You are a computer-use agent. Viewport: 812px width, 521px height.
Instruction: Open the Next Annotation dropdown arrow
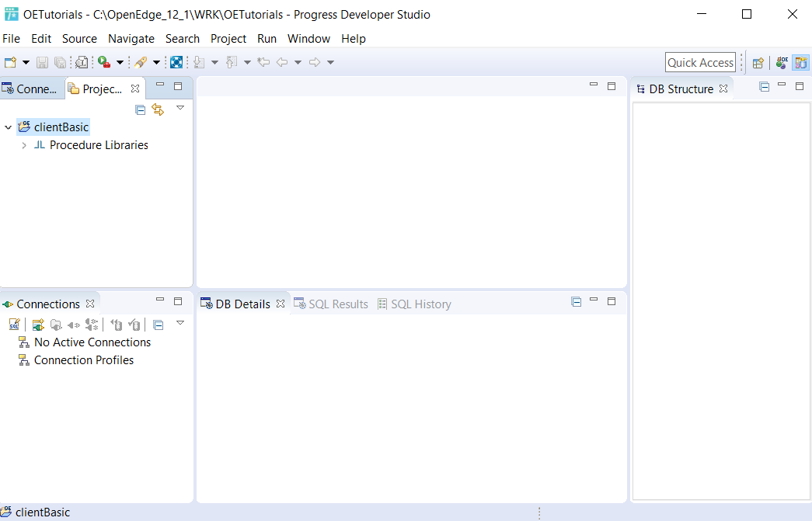coord(214,63)
